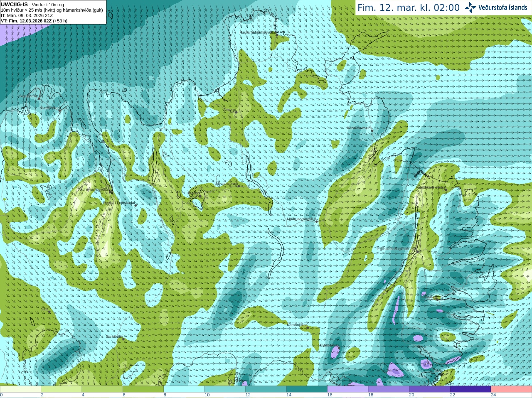Click the 0–2 m/s pale yellow legend swatch
This screenshot has height=398, width=532.
pos(20,389)
